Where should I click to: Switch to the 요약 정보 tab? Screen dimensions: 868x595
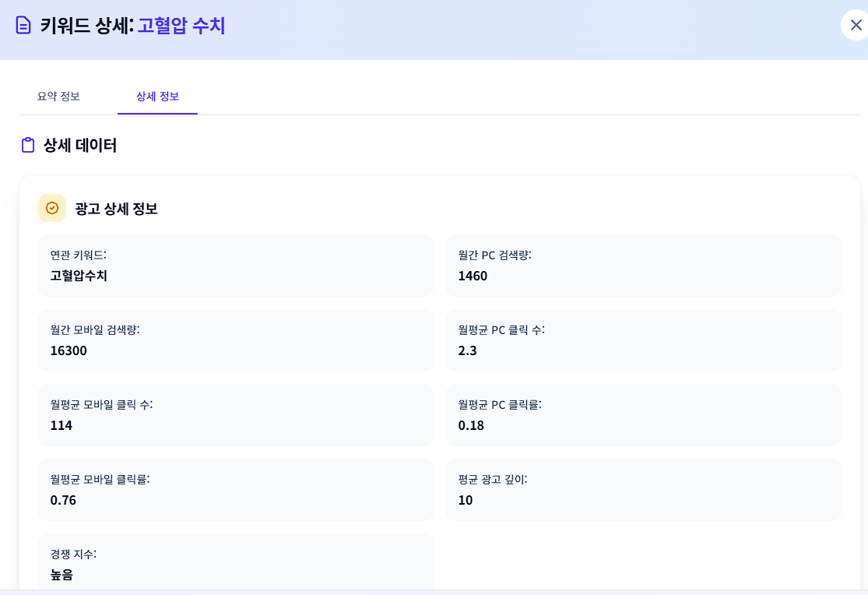[x=58, y=97]
